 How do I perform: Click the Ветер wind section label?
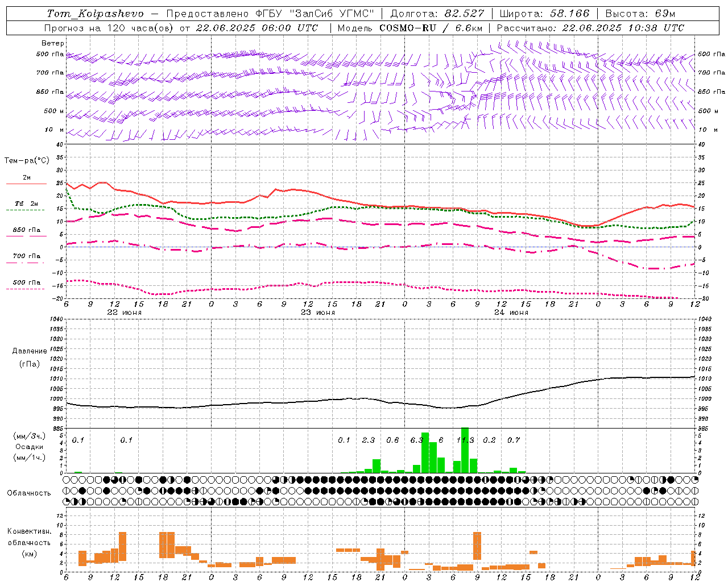pos(52,43)
